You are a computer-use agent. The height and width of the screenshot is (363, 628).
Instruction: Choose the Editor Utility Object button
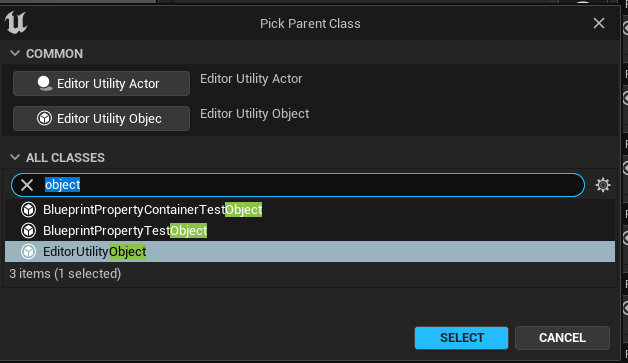[x=101, y=118]
